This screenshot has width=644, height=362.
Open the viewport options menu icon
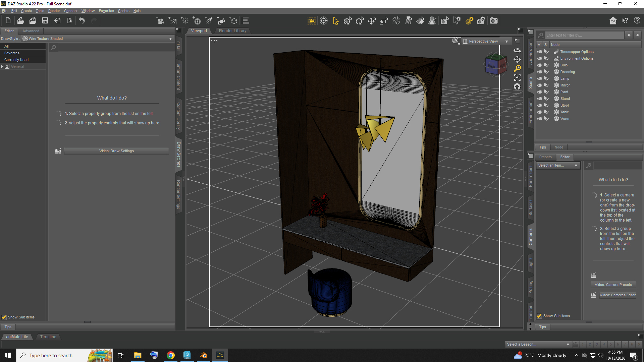point(517,41)
